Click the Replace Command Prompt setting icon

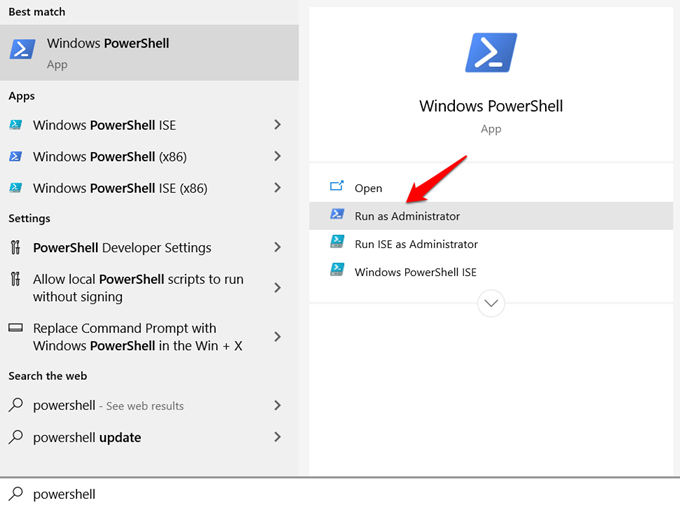tap(16, 327)
